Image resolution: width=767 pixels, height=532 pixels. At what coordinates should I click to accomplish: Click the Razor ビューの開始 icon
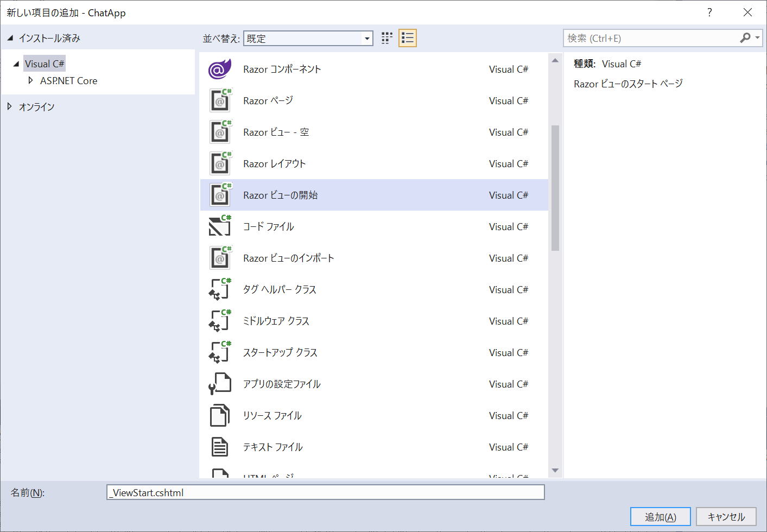pyautogui.click(x=220, y=195)
